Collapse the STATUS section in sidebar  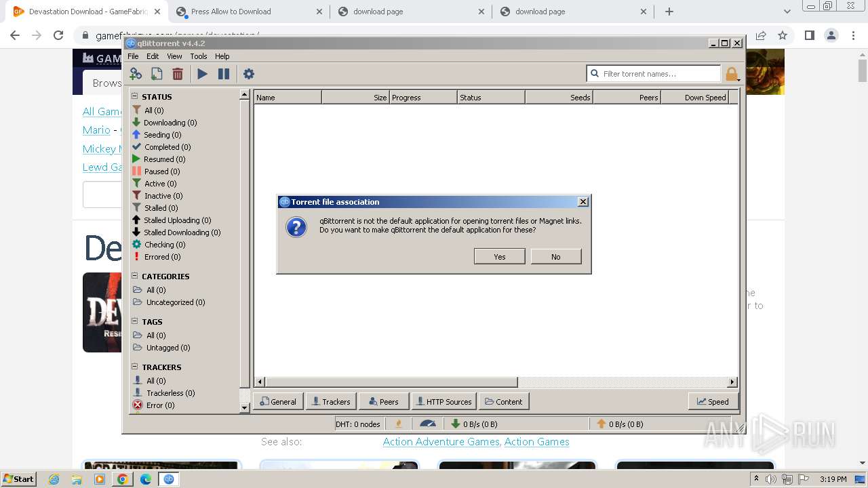point(135,96)
